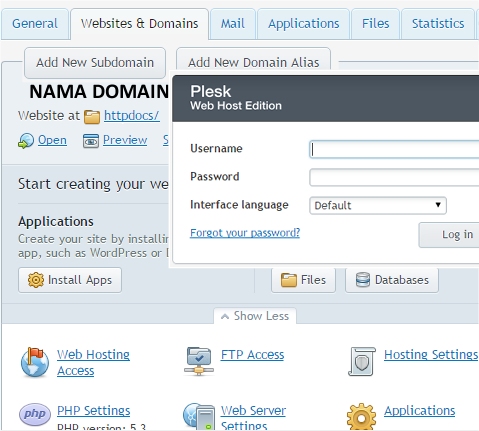The width and height of the screenshot is (479, 431).
Task: Expand the Interface language dropdown
Action: pos(378,205)
